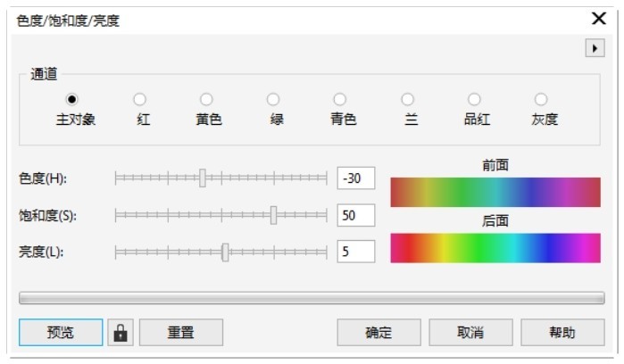The width and height of the screenshot is (624, 364).
Task: Select the 红 channel radio button
Action: pos(139,99)
